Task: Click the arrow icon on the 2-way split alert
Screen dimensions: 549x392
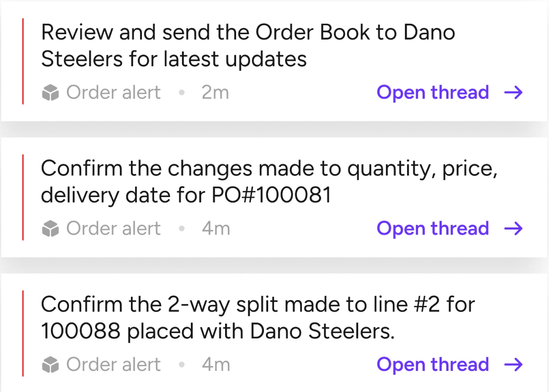Action: click(514, 365)
